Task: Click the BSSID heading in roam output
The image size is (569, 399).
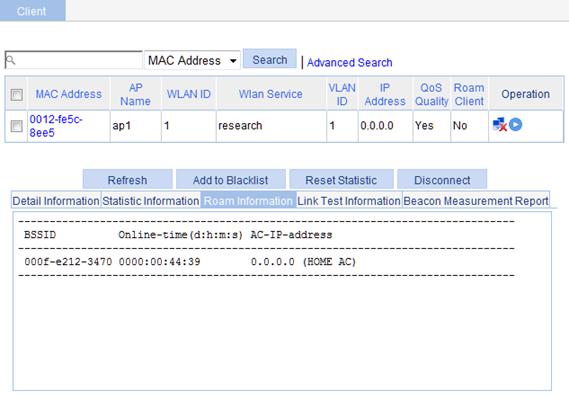Action: (x=40, y=235)
